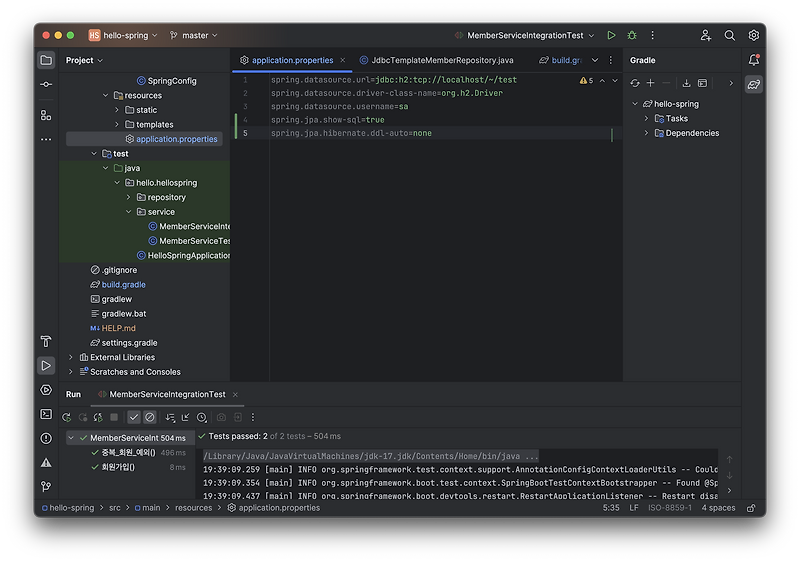Start debugging with the bug icon

point(632,35)
